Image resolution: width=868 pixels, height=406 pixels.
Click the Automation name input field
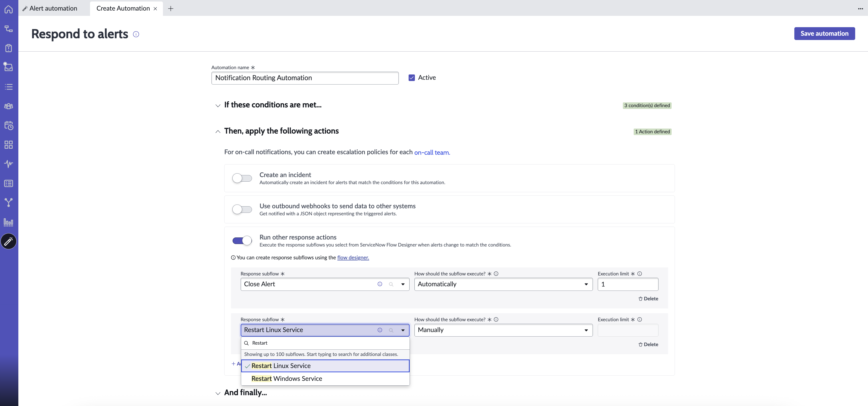click(x=305, y=78)
